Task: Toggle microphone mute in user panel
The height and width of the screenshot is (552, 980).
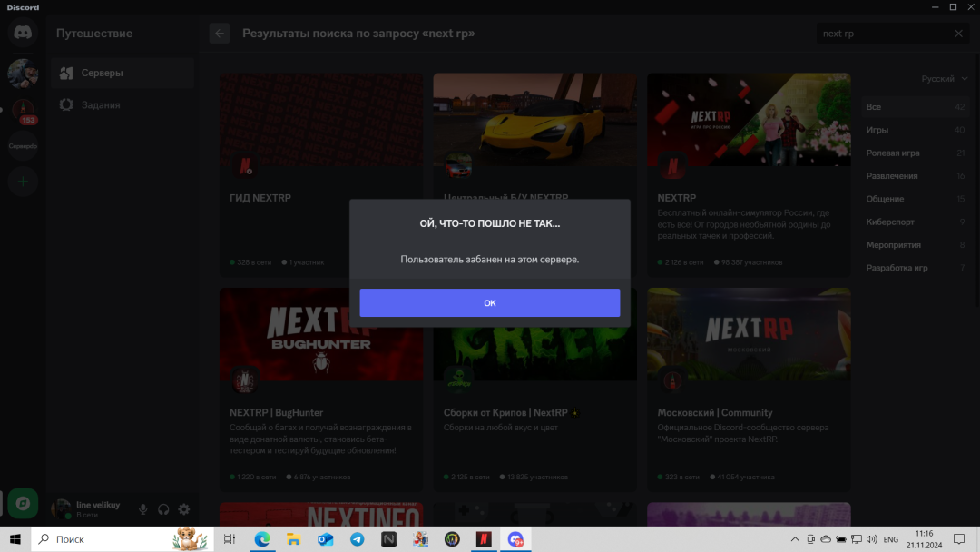Action: tap(143, 509)
